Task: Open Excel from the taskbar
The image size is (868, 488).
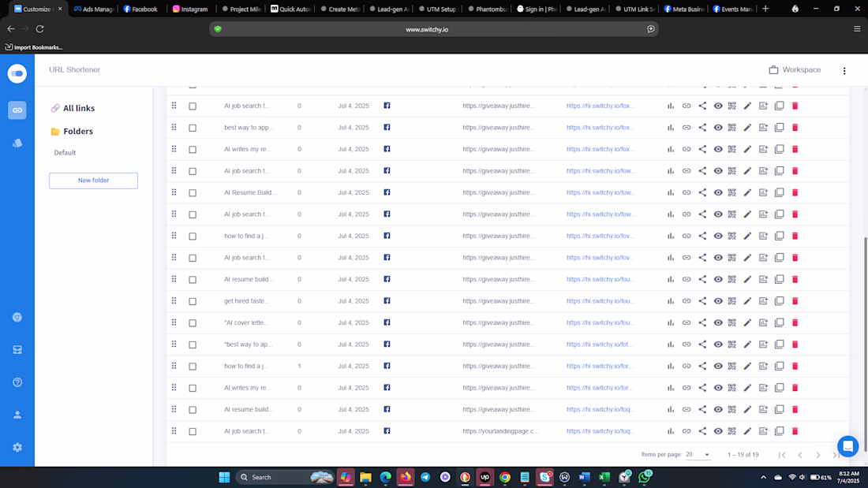Action: (x=604, y=477)
